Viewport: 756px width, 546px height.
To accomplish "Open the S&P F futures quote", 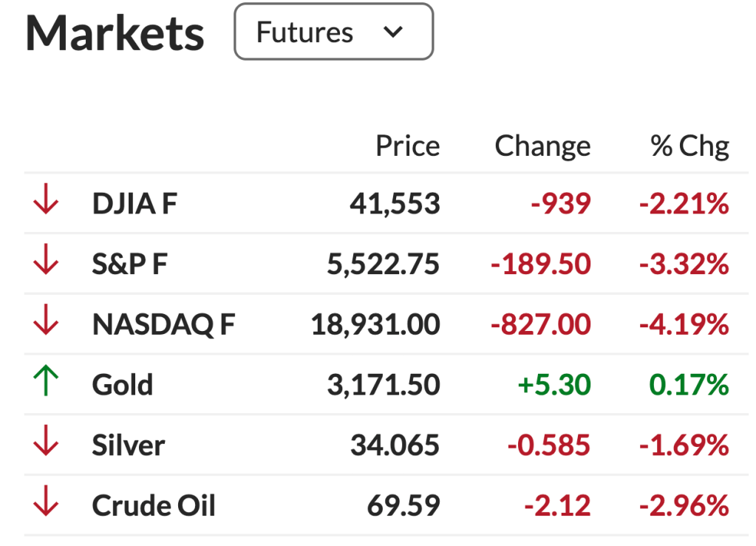I will point(129,265).
